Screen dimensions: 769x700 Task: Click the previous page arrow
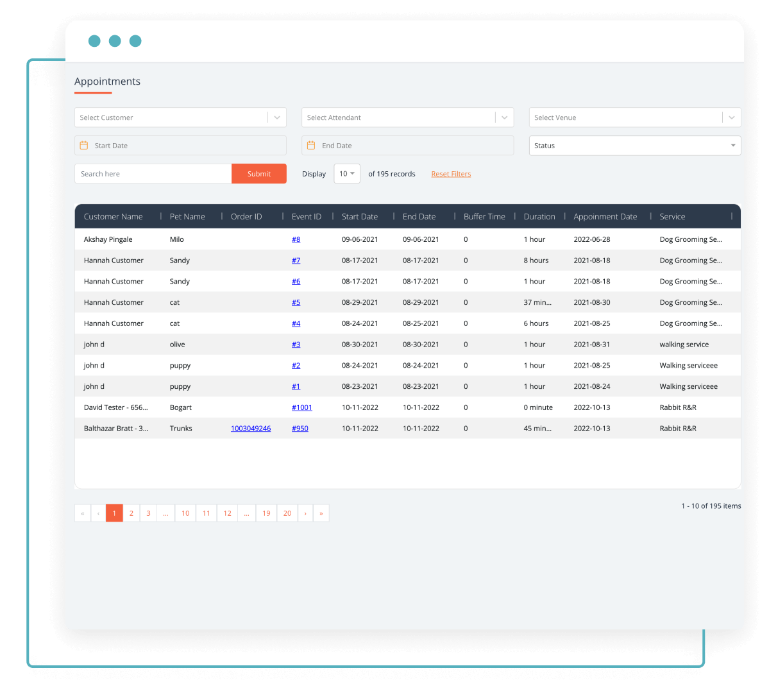click(x=97, y=513)
